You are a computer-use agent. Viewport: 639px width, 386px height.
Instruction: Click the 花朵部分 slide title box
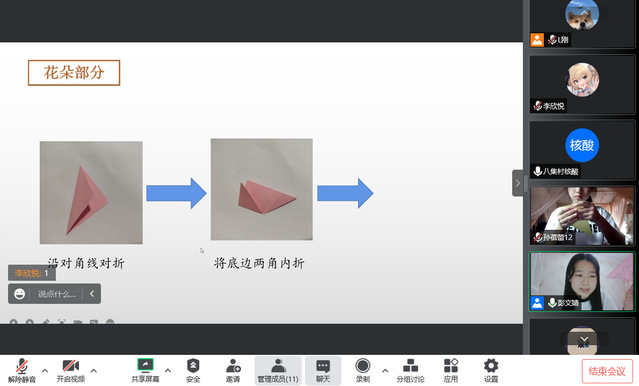coord(74,73)
